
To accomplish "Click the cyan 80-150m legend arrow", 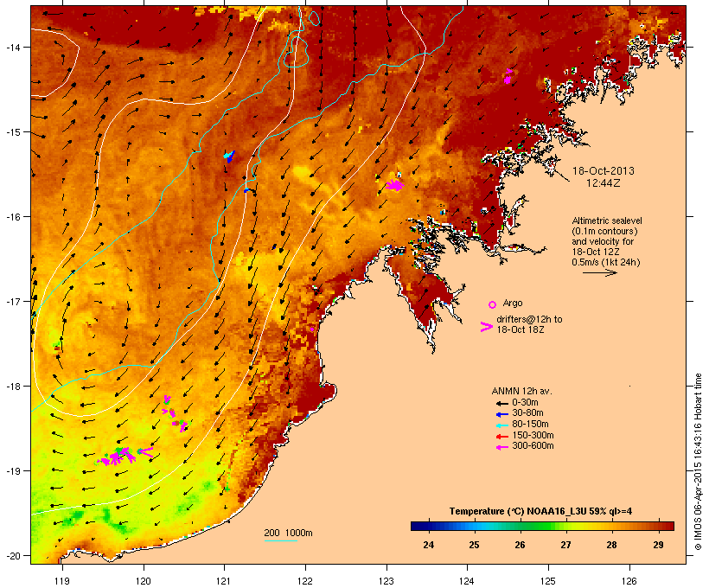I will pos(501,425).
